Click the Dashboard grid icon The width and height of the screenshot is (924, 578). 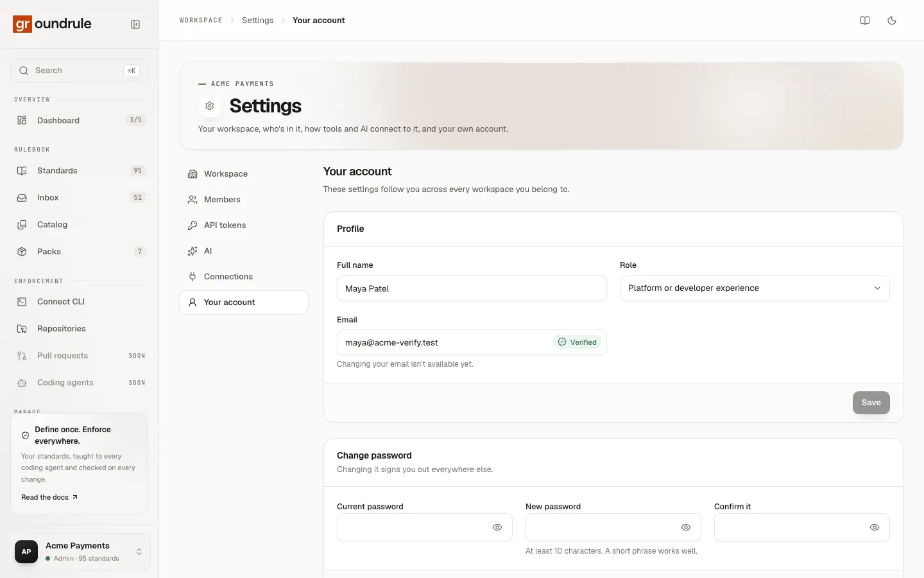click(x=22, y=120)
